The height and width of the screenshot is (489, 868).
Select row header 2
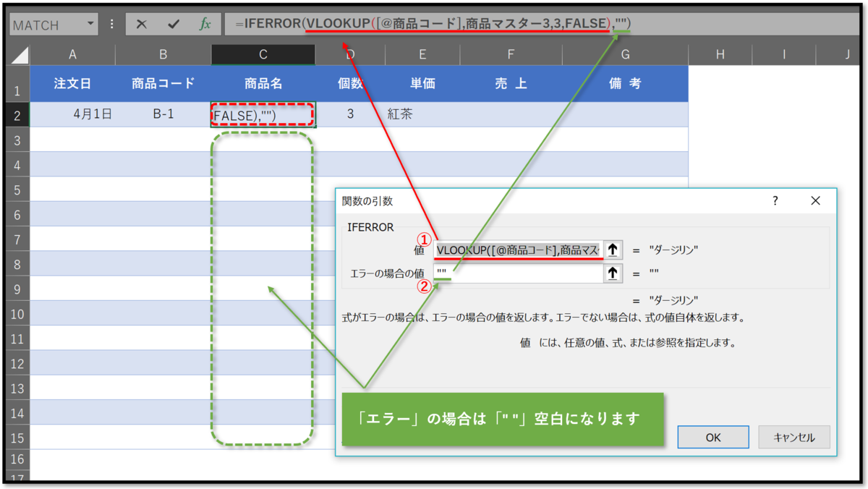[18, 114]
